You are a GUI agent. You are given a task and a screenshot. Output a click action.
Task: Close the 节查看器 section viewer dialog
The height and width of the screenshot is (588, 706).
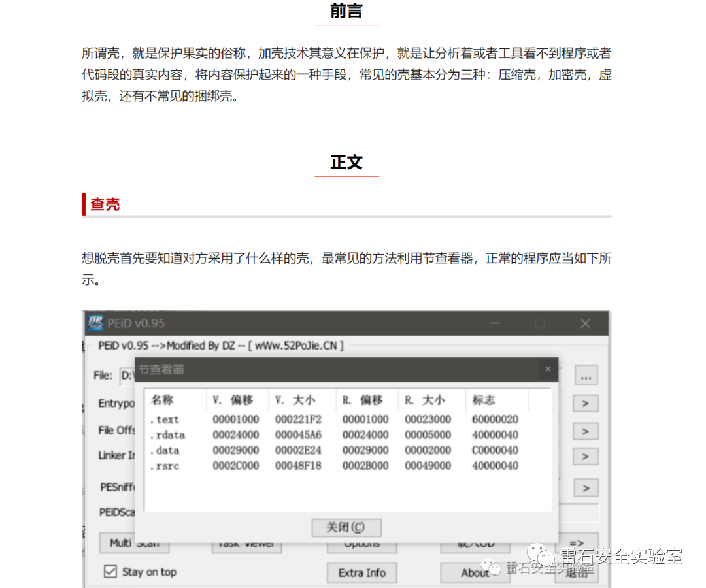click(548, 369)
